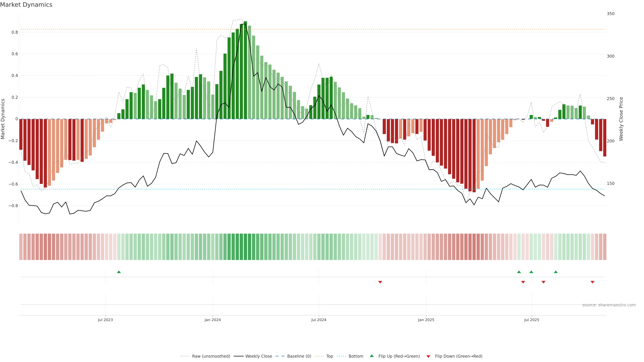Viewport: 644px width, 362px height.
Task: Click the red flip-down triangle near Oct 2024
Action: click(x=380, y=282)
